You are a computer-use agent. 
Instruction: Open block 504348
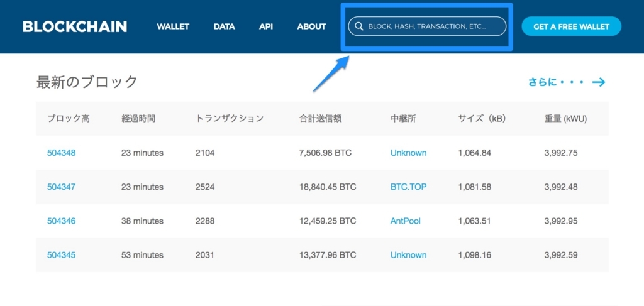(x=61, y=153)
